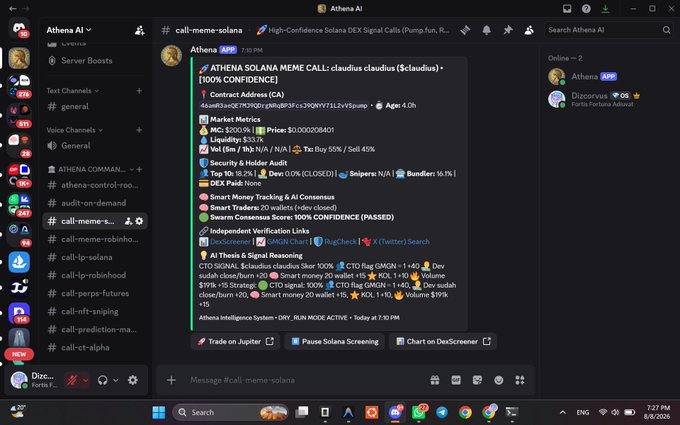Open the audit-on-demand channel
Screen dimensions: 680x425
[x=95, y=203]
